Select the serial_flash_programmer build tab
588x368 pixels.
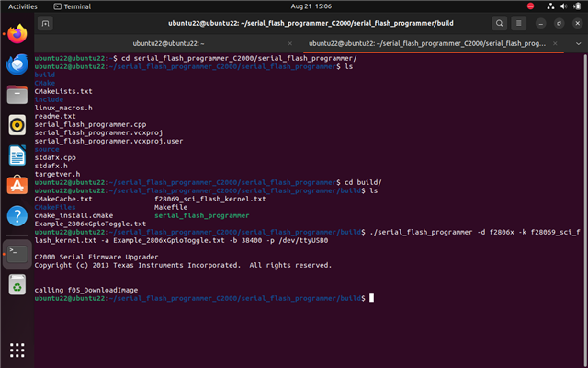click(426, 43)
